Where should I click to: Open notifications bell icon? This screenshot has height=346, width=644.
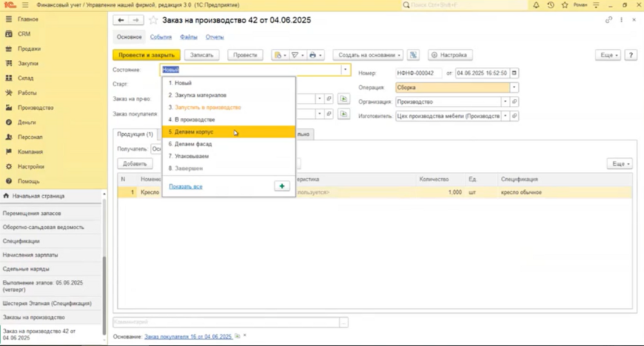(536, 5)
